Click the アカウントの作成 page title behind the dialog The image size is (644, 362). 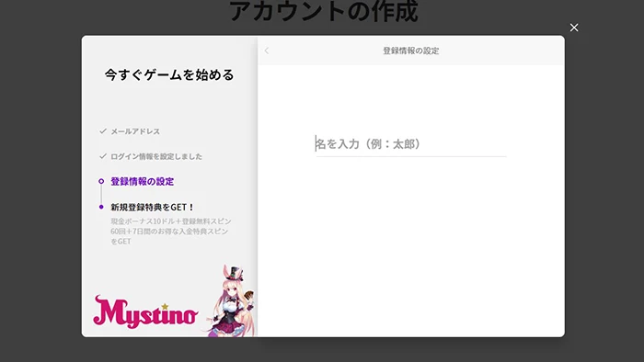click(324, 11)
